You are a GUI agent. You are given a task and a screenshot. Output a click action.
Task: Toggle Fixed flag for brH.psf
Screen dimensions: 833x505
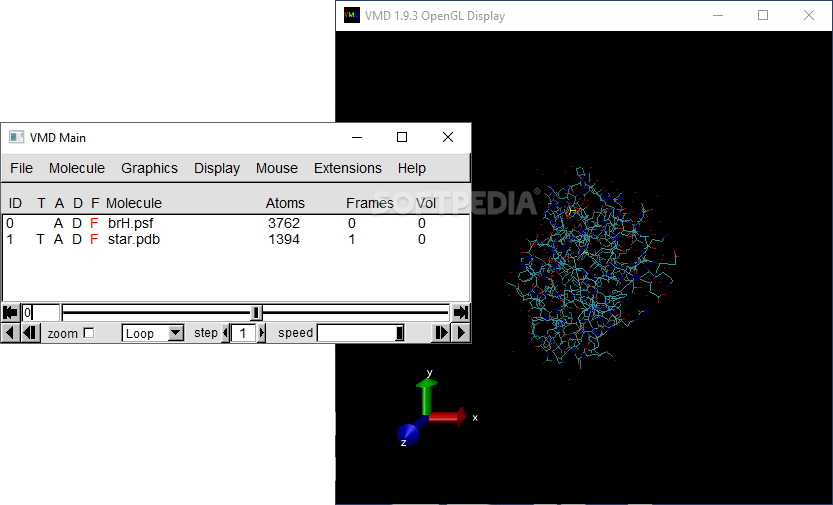click(x=94, y=223)
